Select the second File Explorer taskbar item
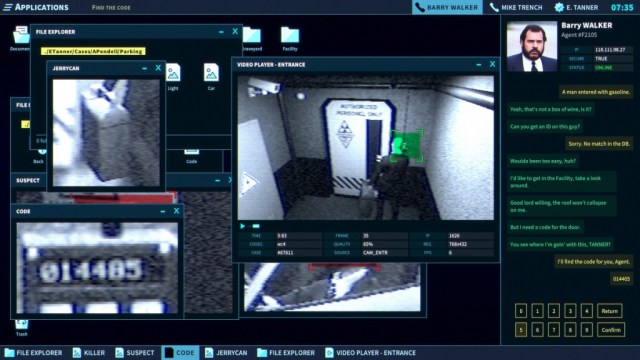This screenshot has width=640, height=360. pos(286,353)
